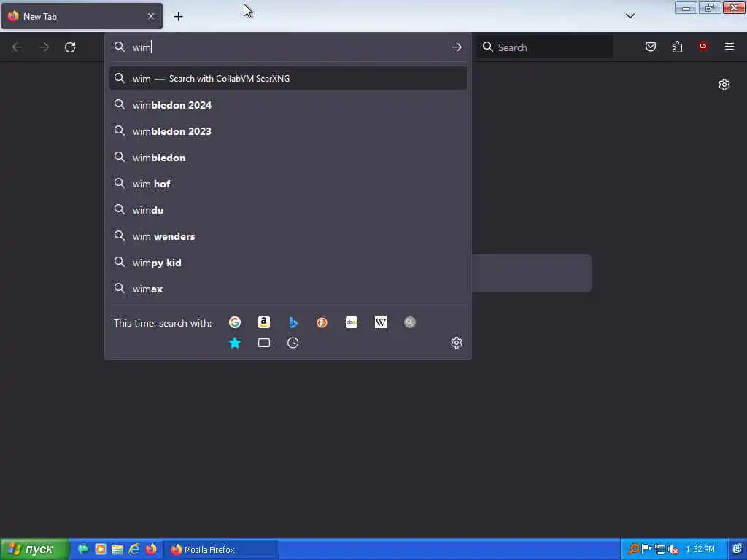
Task: Open the uBlock Origin toolbar icon
Action: tap(703, 47)
